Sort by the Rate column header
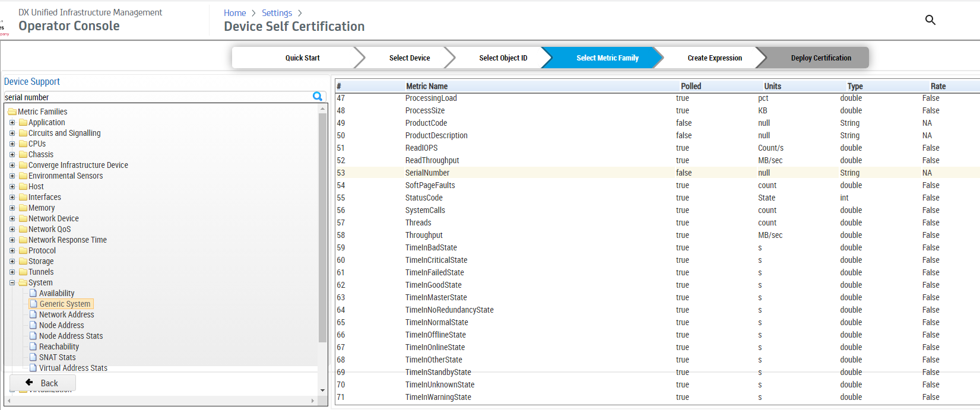Screen dimensions: 980x410 point(938,86)
